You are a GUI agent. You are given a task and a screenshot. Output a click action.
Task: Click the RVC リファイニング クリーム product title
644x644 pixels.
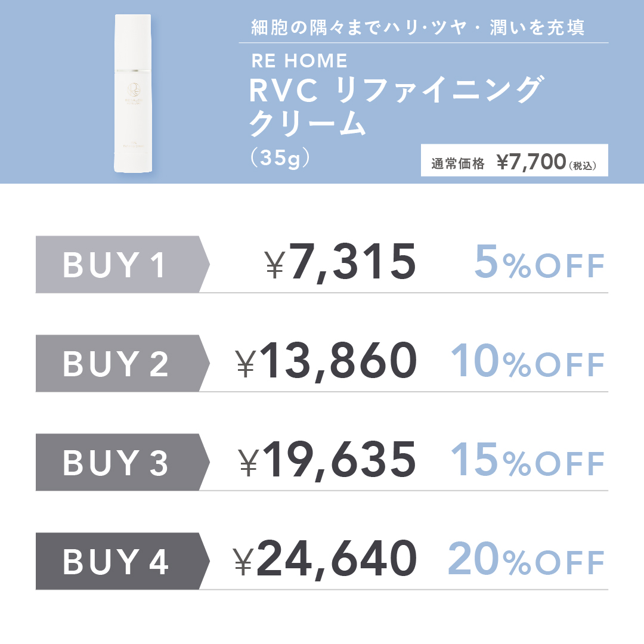click(394, 107)
